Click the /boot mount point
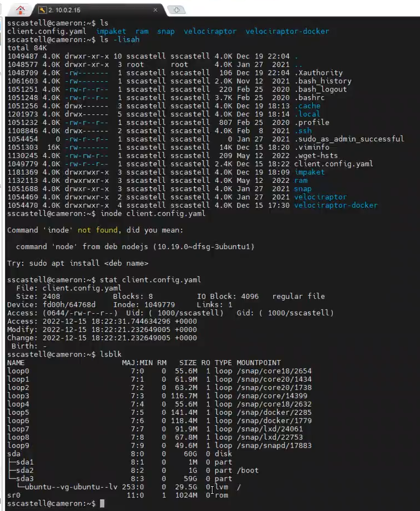 [247, 471]
